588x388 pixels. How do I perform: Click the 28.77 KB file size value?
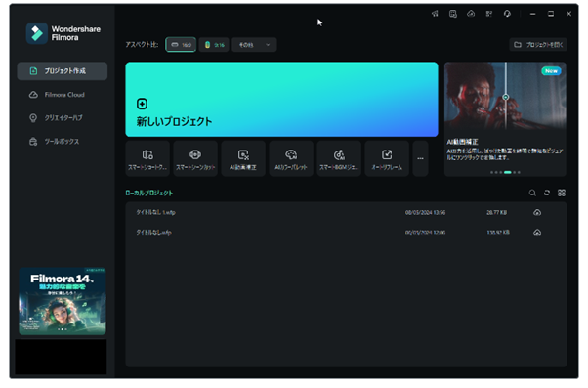497,212
